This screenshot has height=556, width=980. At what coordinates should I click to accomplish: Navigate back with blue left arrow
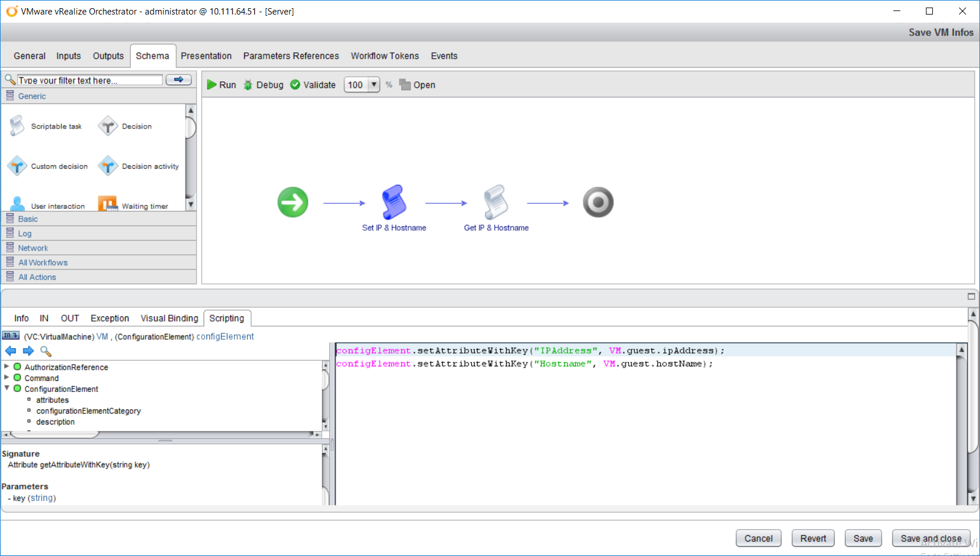10,351
